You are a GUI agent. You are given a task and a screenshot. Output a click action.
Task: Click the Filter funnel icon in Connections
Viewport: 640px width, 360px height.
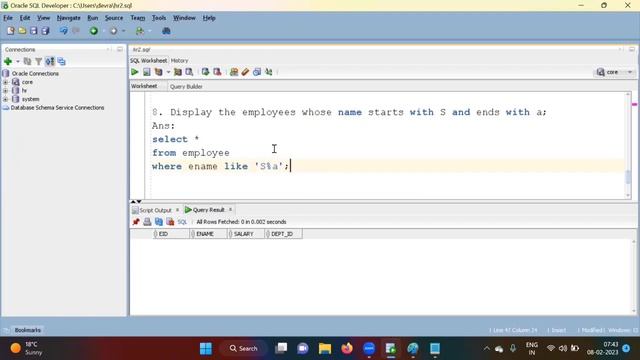[x=38, y=61]
